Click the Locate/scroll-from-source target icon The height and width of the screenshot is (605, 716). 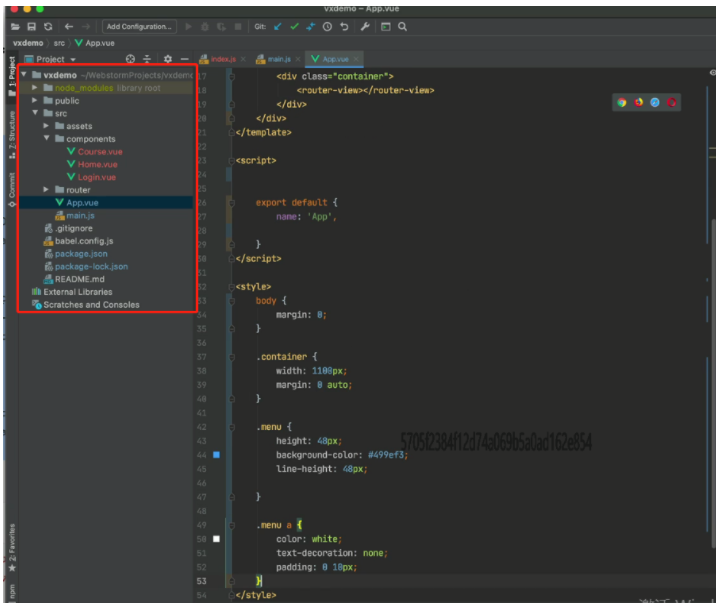[131, 59]
